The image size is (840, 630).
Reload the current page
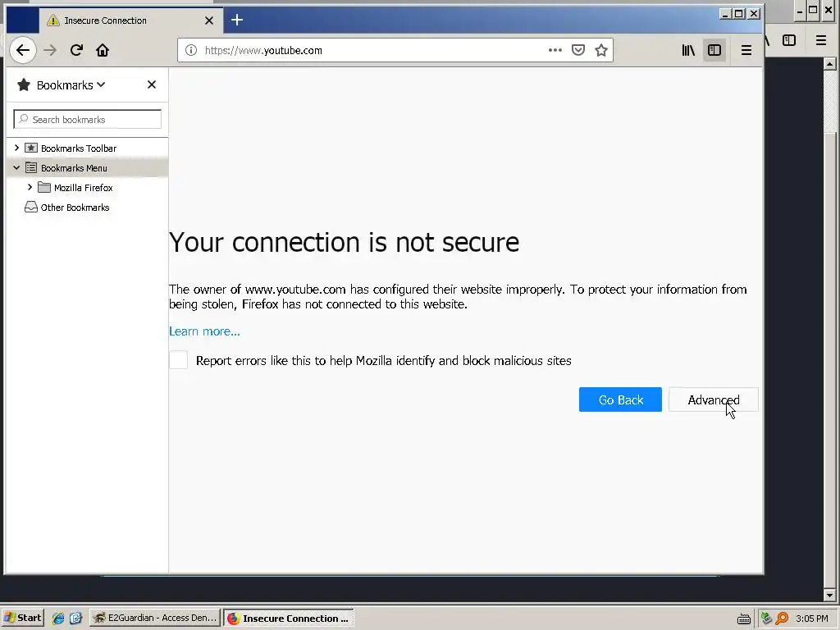(x=76, y=50)
